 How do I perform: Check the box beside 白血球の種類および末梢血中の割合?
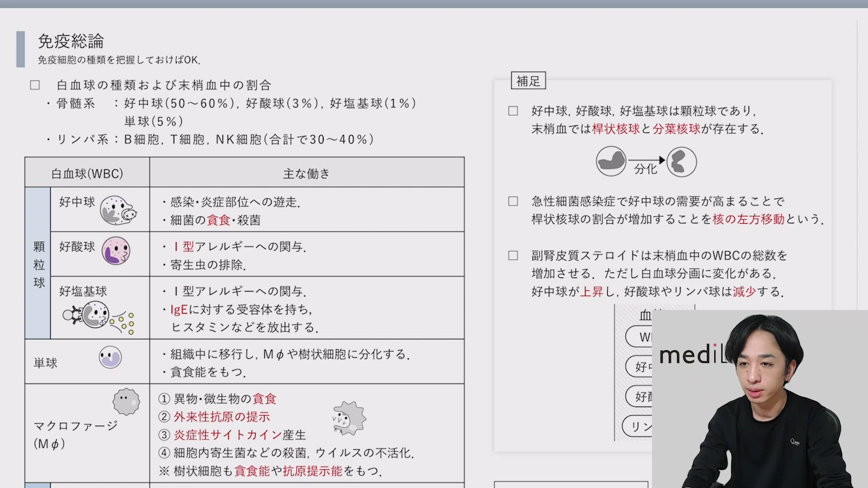pos(35,85)
